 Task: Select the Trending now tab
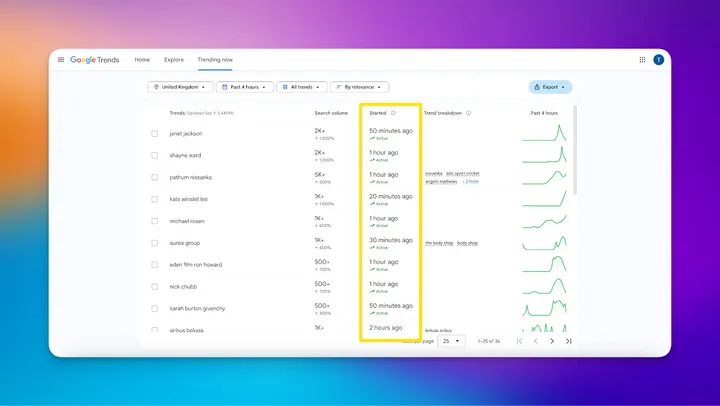coord(215,60)
